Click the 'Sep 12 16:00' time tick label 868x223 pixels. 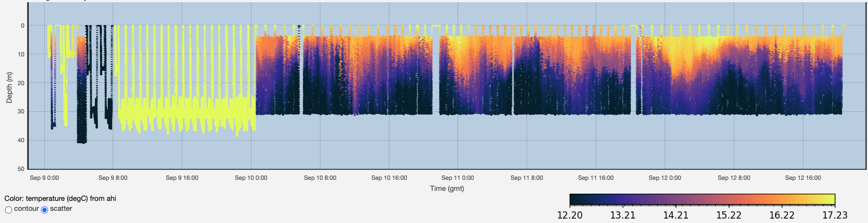point(803,178)
